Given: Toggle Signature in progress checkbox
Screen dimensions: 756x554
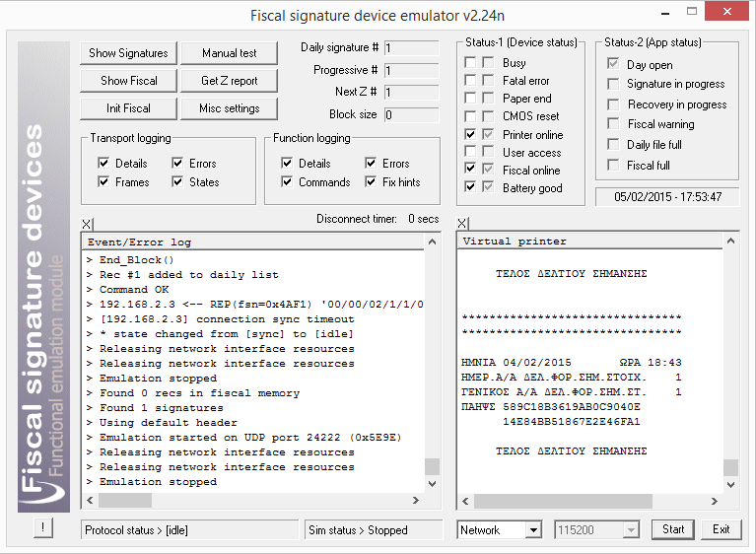Looking at the screenshot, I should tap(613, 84).
